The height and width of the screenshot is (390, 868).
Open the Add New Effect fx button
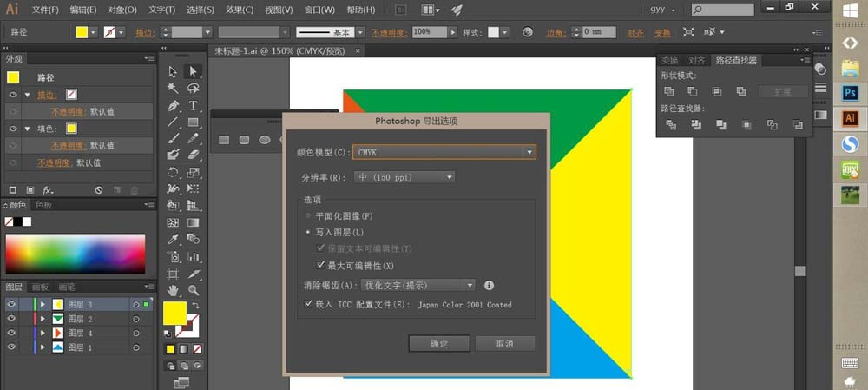point(48,190)
